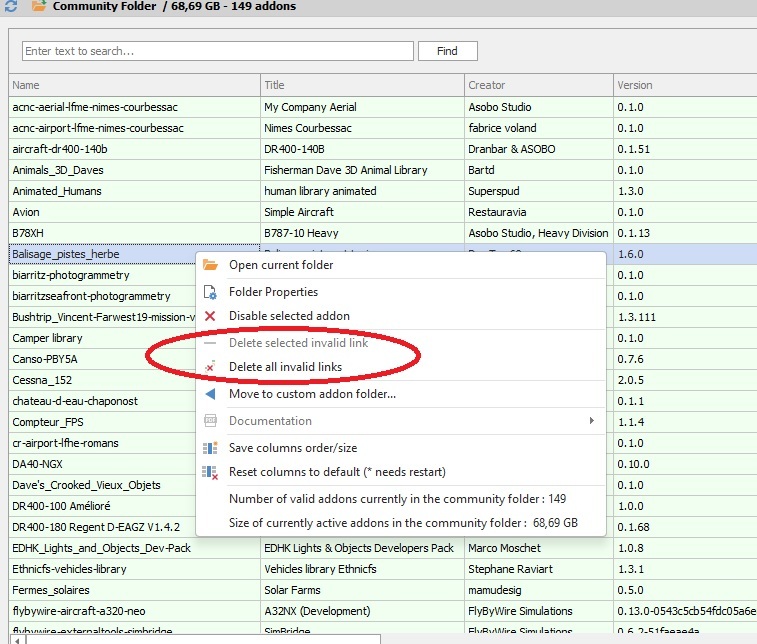
Task: Click the Title column header
Action: click(362, 85)
